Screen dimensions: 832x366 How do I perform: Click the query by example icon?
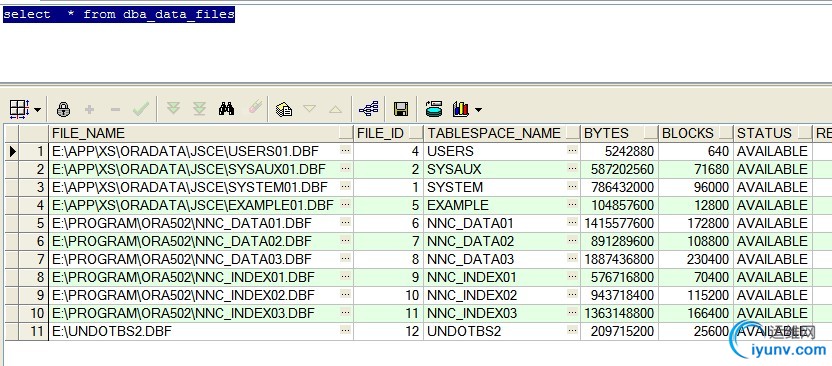[x=284, y=109]
